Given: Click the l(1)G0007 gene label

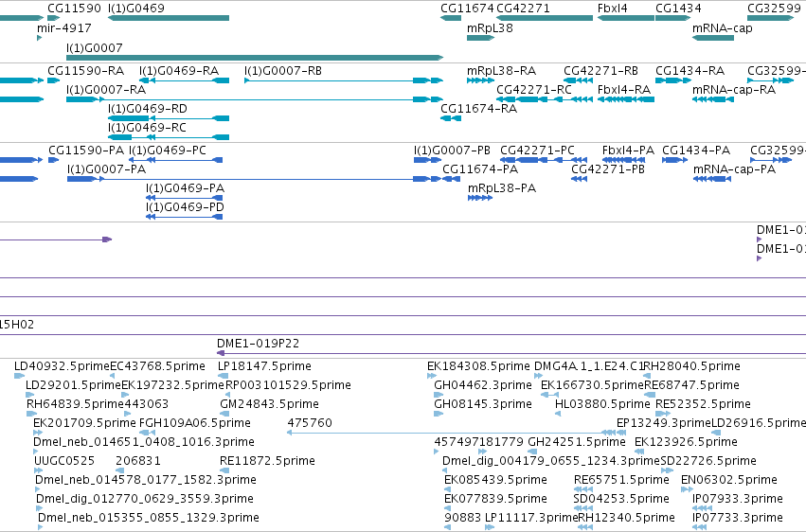Looking at the screenshot, I should coord(95,47).
